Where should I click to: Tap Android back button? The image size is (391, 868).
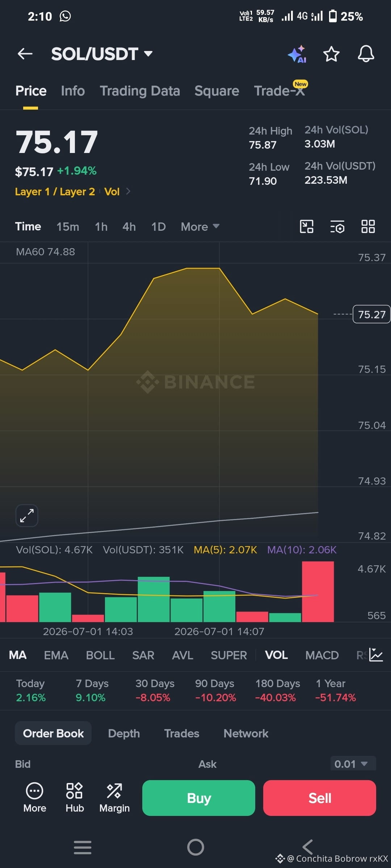pyautogui.click(x=308, y=847)
